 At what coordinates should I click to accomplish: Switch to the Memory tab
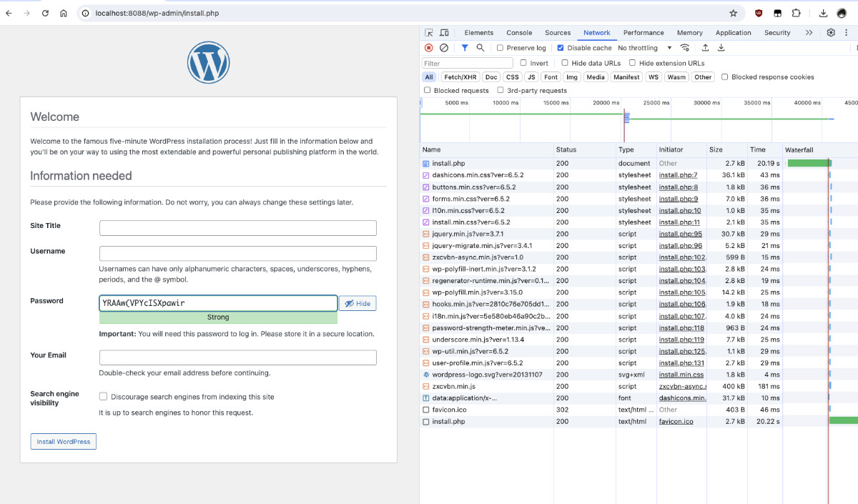(690, 33)
